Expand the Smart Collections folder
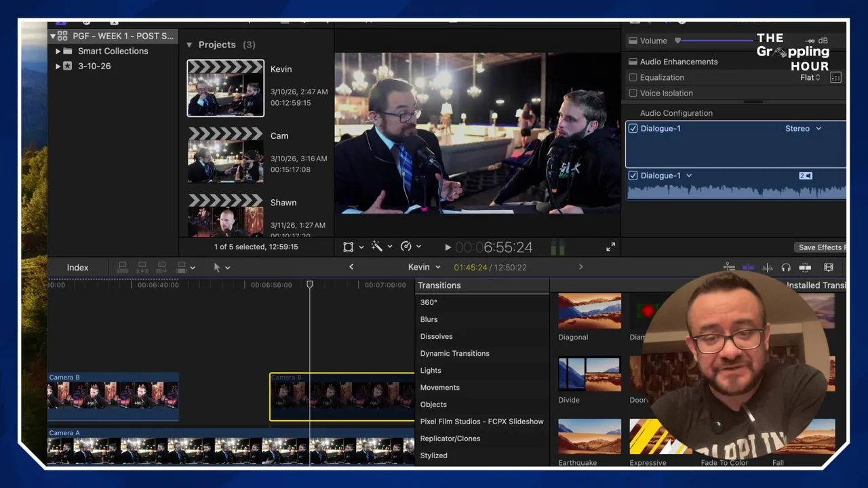 [58, 52]
